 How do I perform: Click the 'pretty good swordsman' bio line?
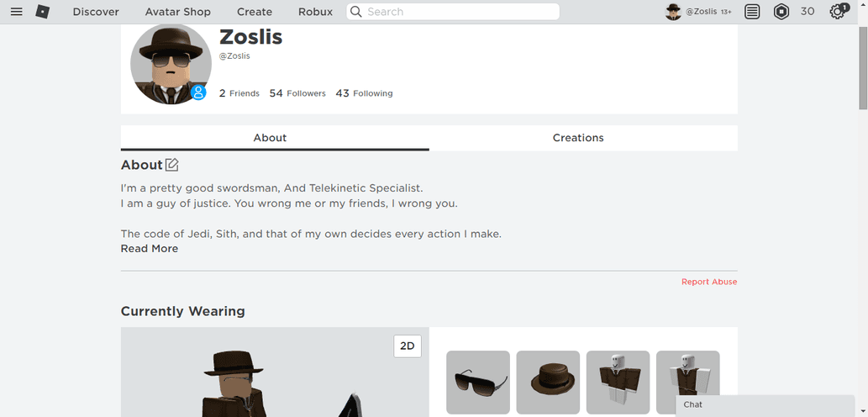tap(271, 188)
